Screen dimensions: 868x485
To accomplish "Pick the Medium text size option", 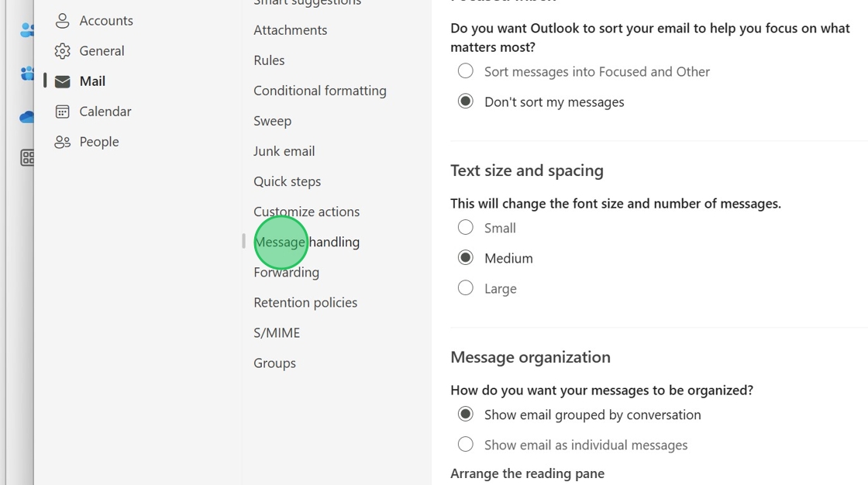I will click(x=465, y=258).
